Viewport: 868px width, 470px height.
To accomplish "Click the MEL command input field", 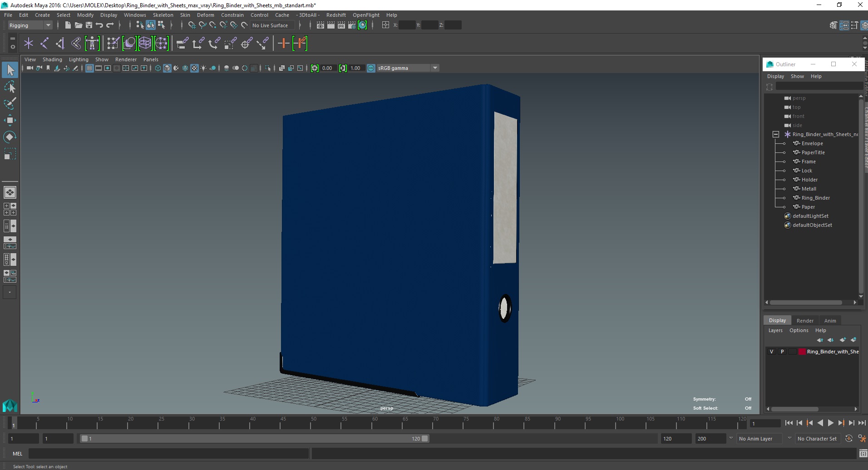I will tap(168, 453).
